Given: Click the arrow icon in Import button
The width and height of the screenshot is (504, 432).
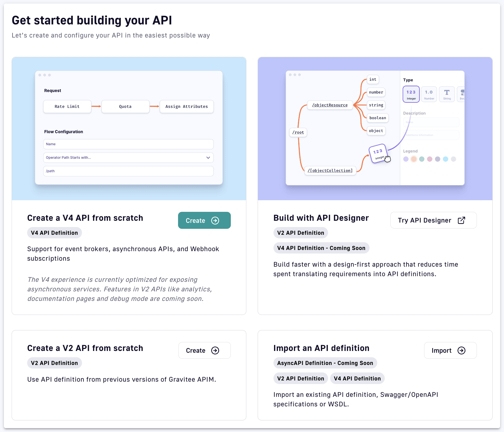Looking at the screenshot, I should click(x=461, y=351).
